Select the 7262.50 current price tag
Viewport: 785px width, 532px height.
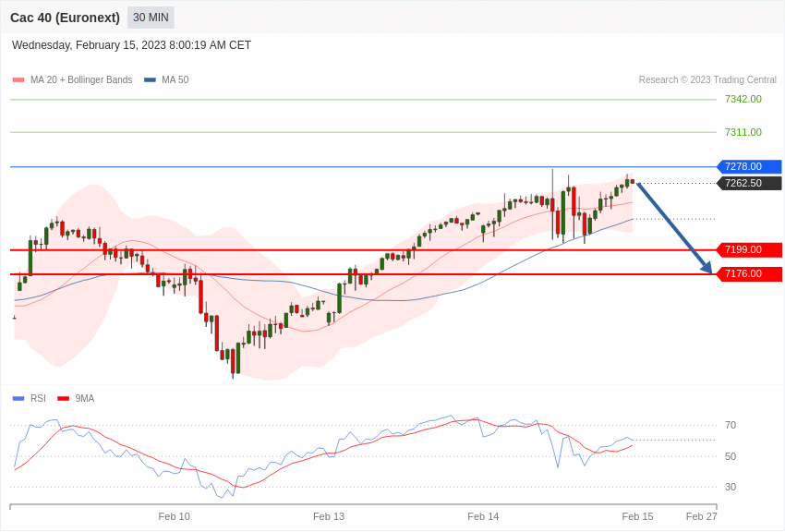pyautogui.click(x=749, y=183)
